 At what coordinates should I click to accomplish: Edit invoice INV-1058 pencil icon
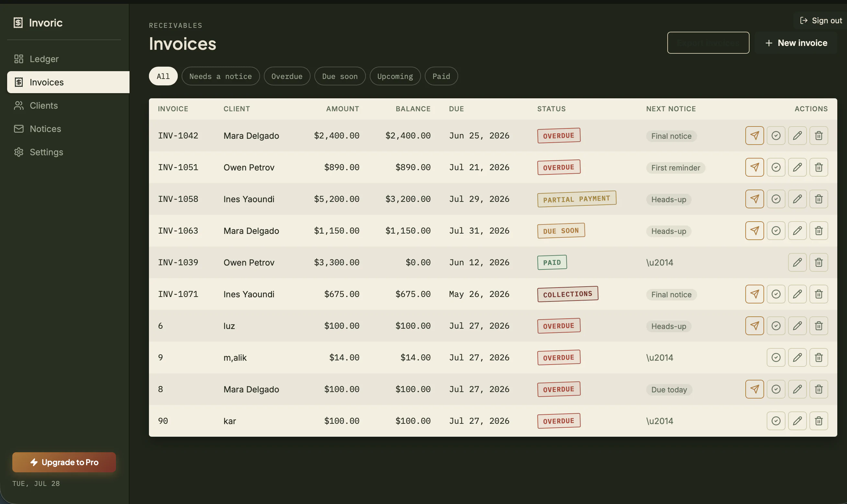[797, 199]
